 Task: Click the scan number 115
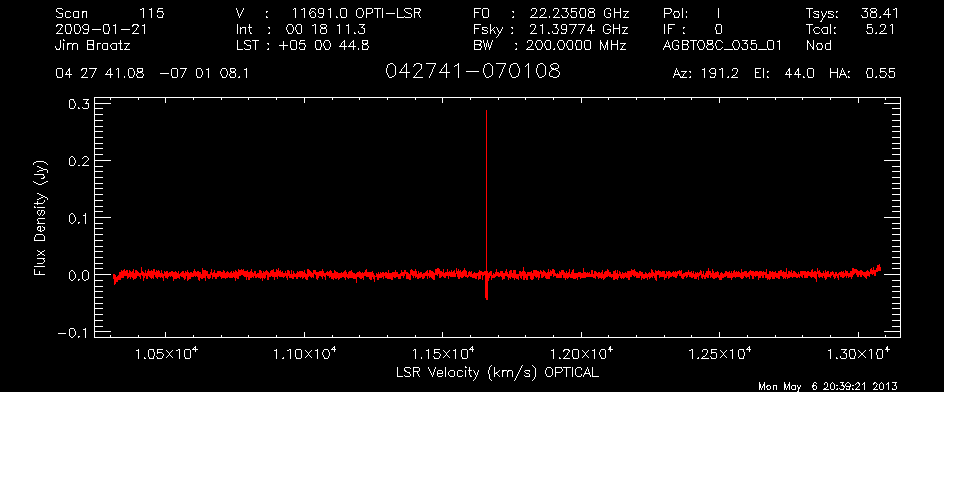point(152,13)
